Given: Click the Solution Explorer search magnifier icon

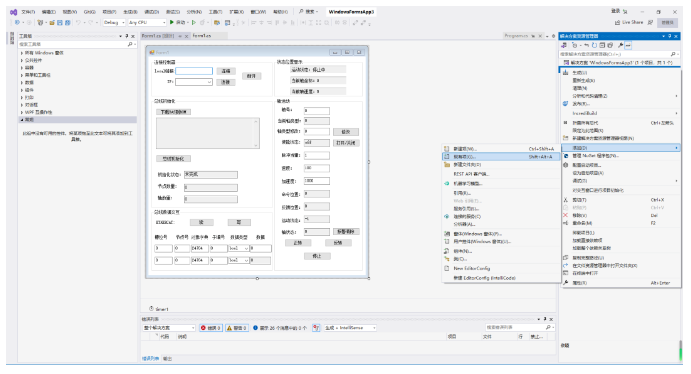Looking at the screenshot, I should [x=673, y=54].
